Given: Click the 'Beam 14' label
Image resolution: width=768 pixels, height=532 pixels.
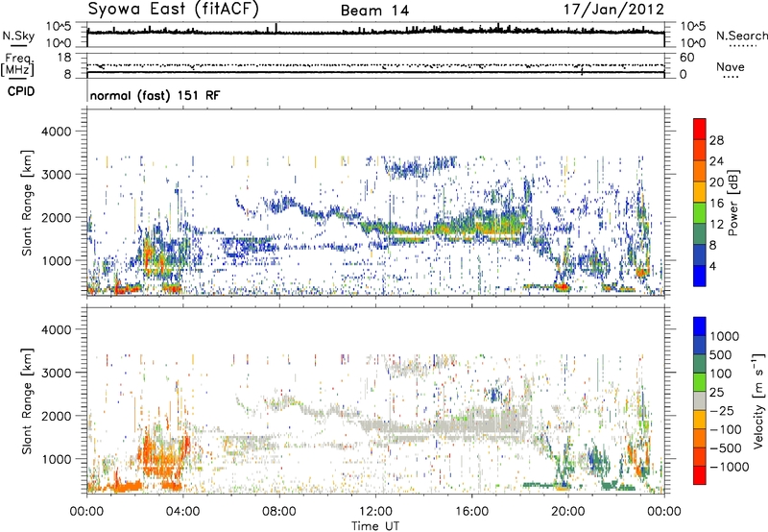Looking at the screenshot, I should pyautogui.click(x=374, y=11).
